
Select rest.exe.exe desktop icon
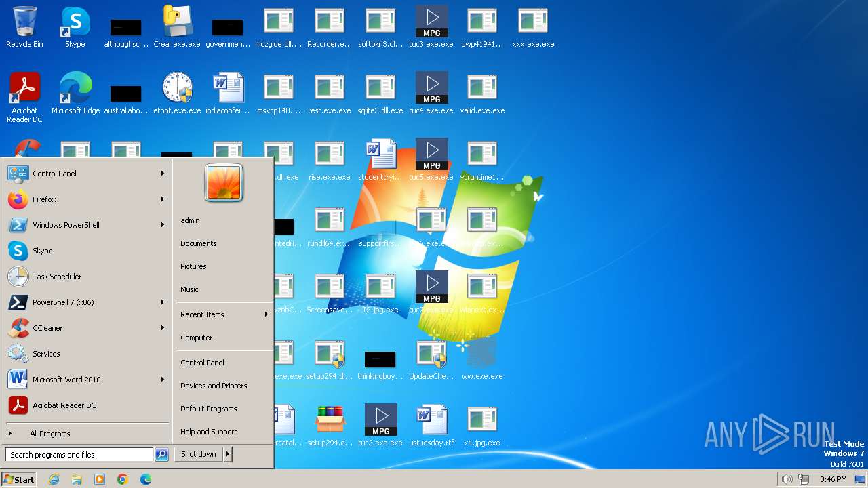(x=330, y=94)
